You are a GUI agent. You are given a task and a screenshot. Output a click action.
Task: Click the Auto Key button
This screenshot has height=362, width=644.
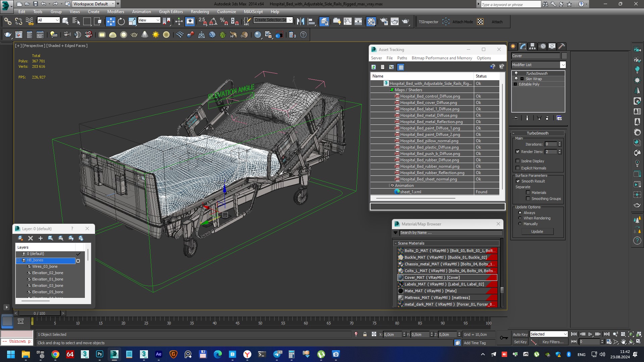click(520, 334)
